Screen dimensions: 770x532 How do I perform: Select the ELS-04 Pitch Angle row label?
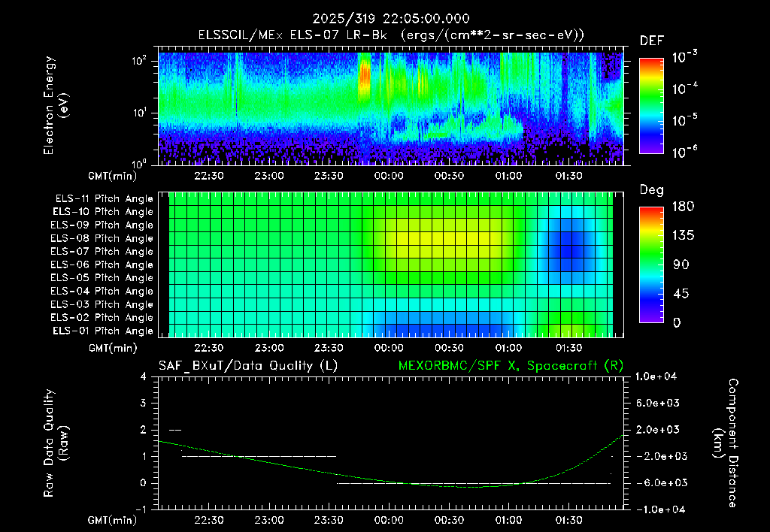tap(102, 292)
